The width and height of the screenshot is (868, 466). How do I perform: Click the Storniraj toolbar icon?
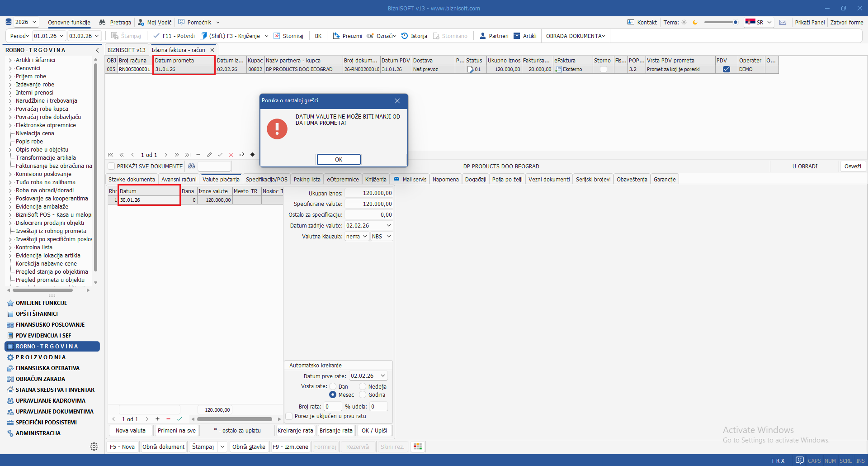277,36
